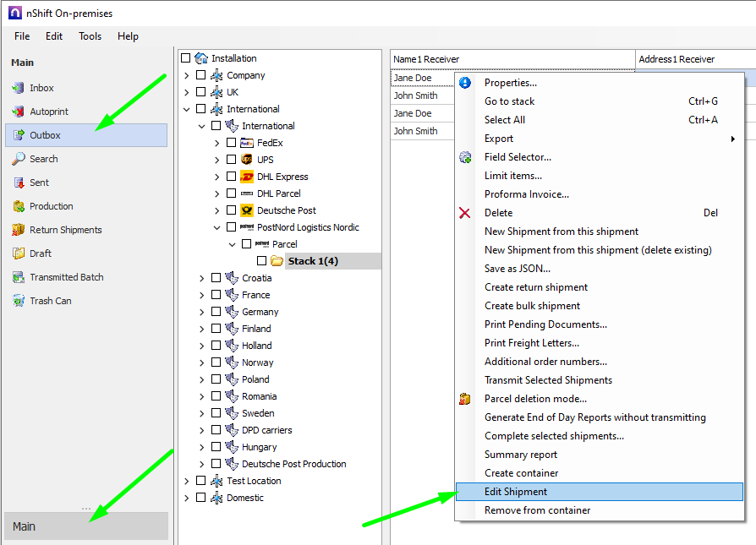
Task: Expand the Croatia tree node
Action: [201, 278]
